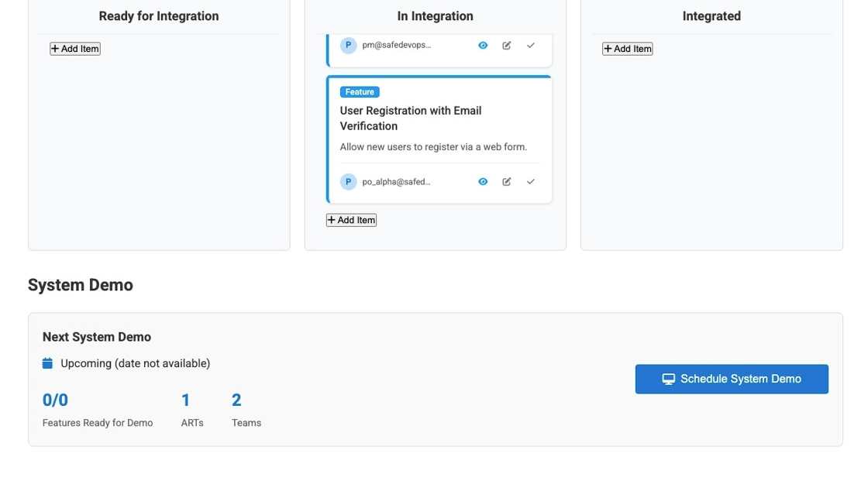Screen dimensions: 868x488
Task: Select the pm@safedevops avatar icon
Action: tap(348, 45)
